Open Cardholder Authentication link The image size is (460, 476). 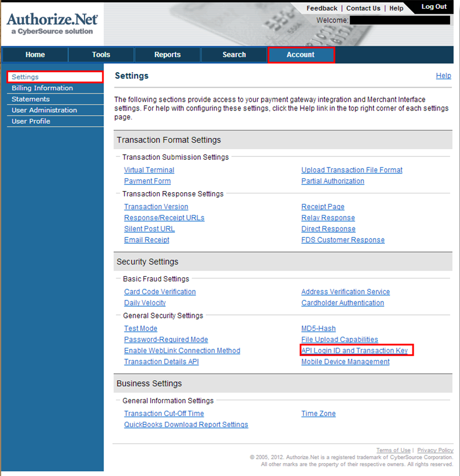pyautogui.click(x=343, y=303)
